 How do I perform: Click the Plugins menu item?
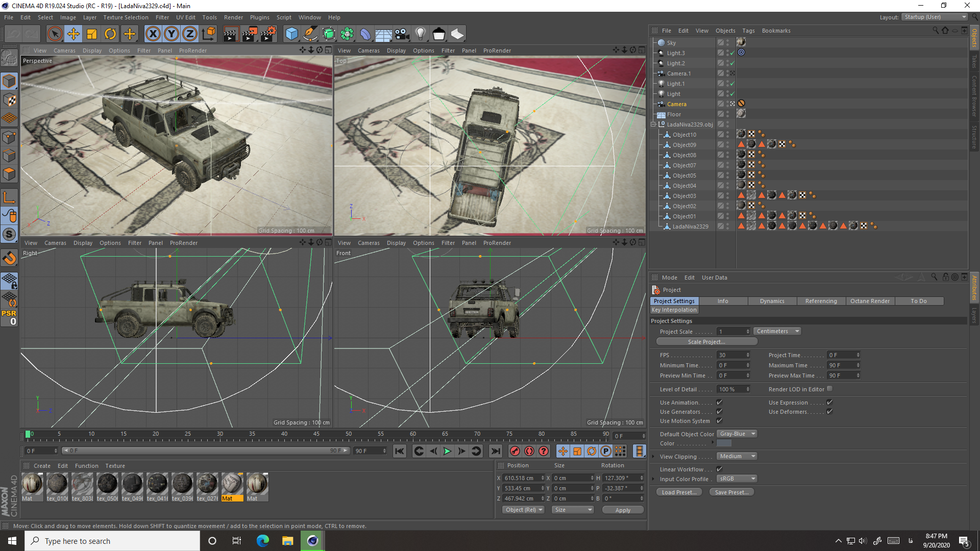point(259,17)
